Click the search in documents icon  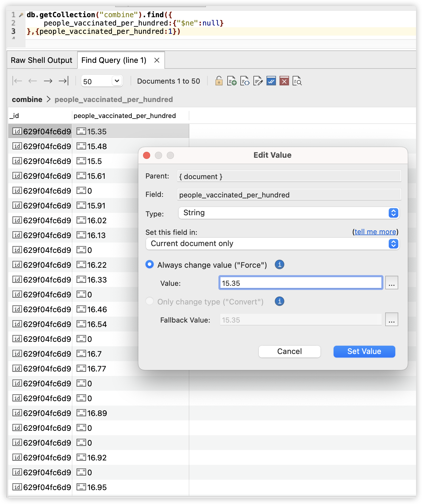pyautogui.click(x=297, y=81)
